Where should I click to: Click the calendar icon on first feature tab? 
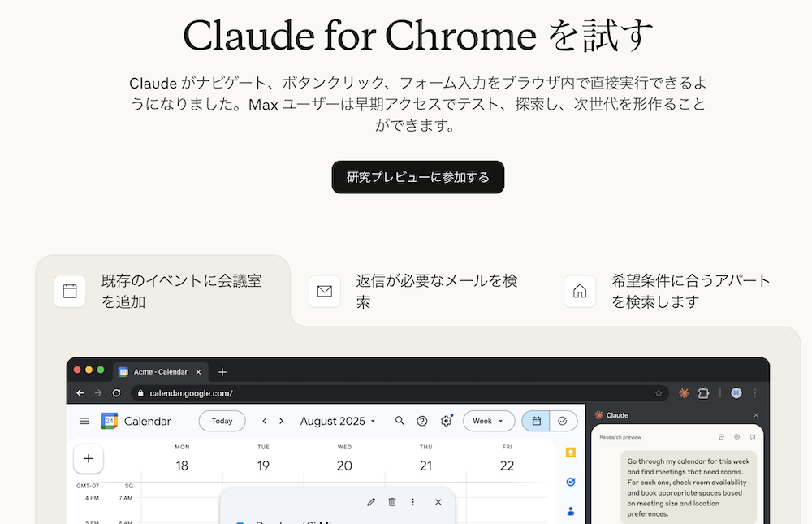tap(70, 291)
